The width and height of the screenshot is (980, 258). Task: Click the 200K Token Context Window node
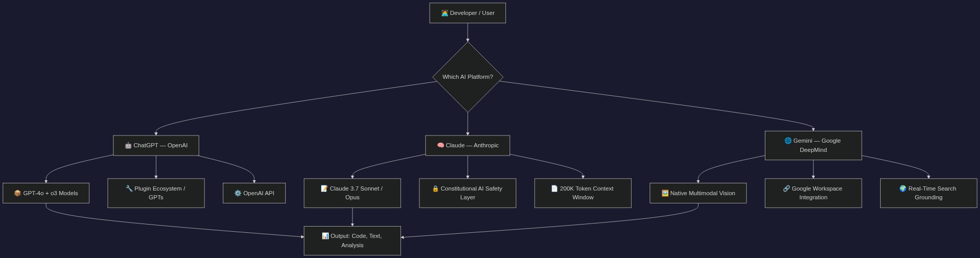(x=583, y=193)
